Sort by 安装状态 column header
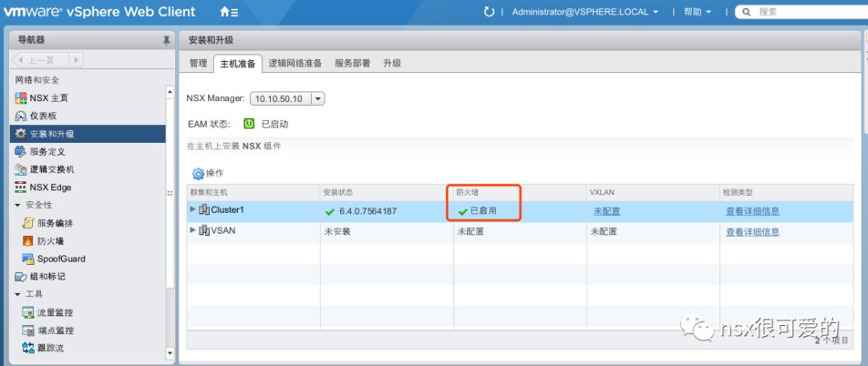The image size is (868, 366). tap(387, 193)
